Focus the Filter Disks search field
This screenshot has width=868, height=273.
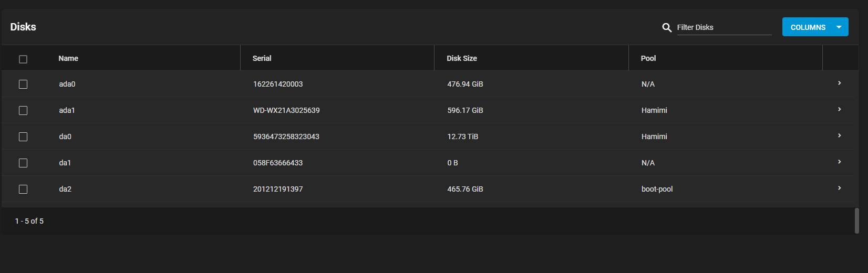pyautogui.click(x=724, y=27)
